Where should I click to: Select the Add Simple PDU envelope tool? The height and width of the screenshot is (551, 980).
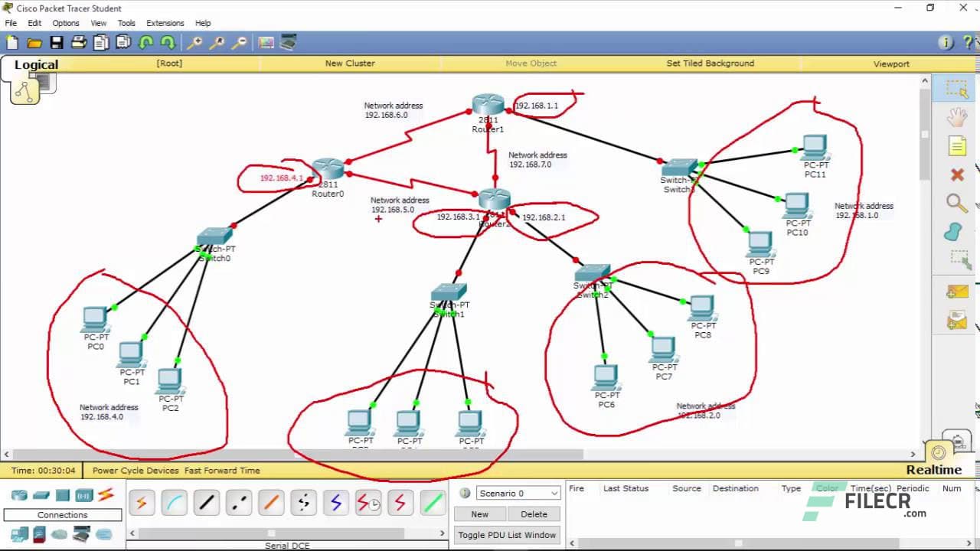957,291
